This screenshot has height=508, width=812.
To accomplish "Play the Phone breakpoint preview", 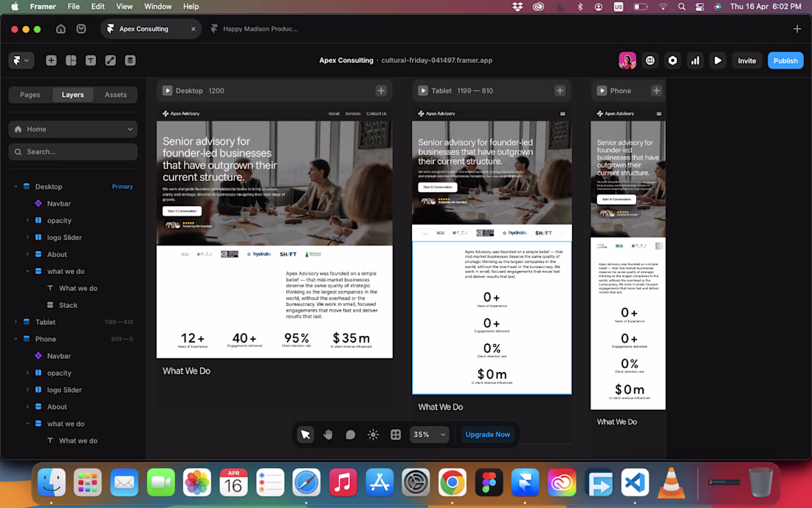I will pos(602,91).
